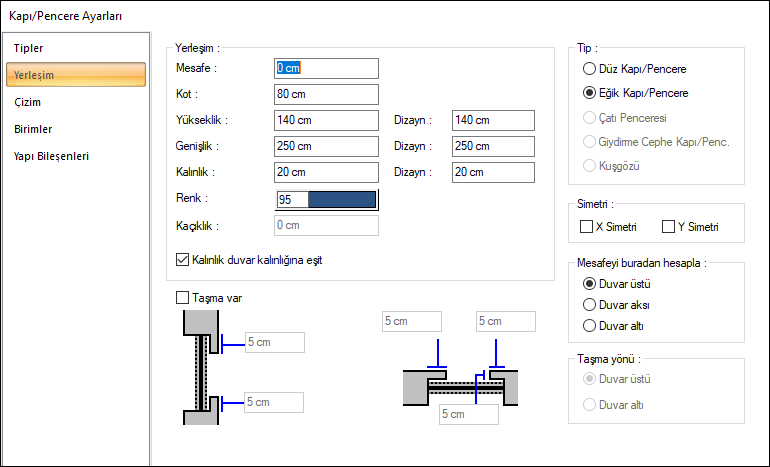
Task: Focus the Yükseklik 140 cm field
Action: click(x=326, y=120)
